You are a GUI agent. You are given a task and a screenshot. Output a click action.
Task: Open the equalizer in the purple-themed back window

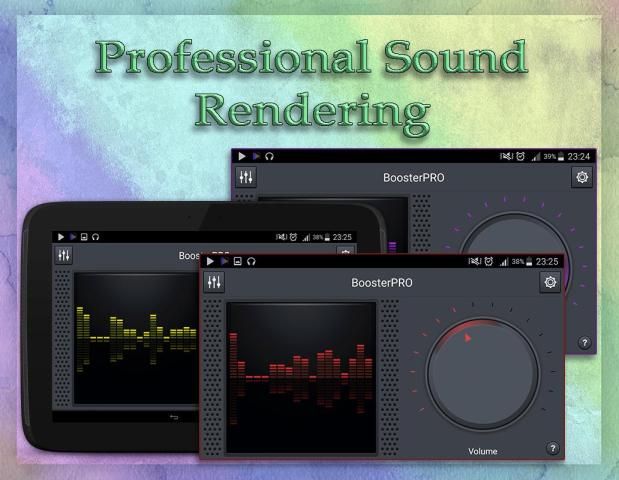[245, 177]
